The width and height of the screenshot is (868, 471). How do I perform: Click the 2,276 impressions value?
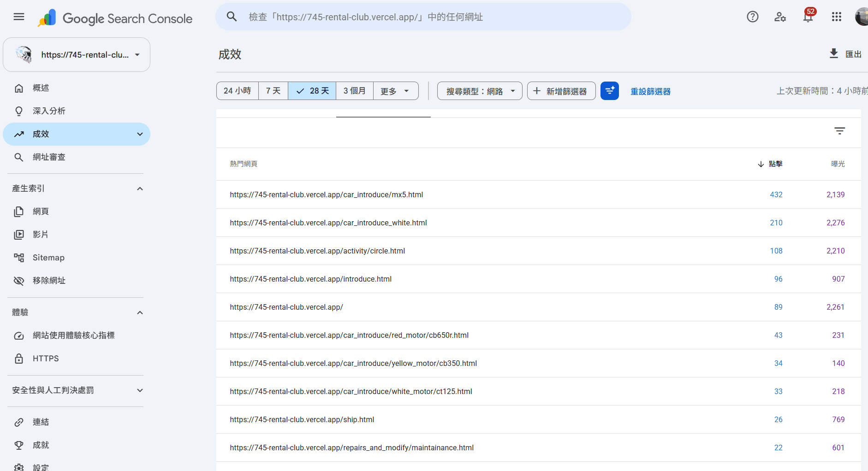(835, 223)
